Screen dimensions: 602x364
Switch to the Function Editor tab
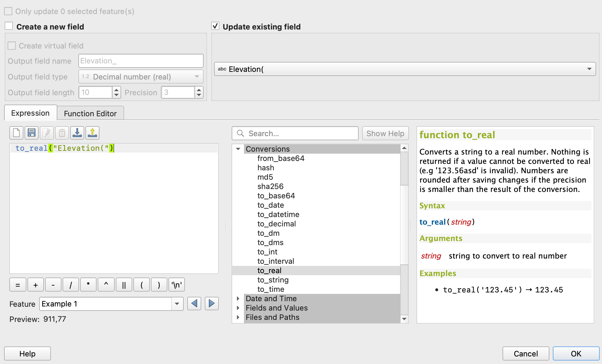point(90,113)
